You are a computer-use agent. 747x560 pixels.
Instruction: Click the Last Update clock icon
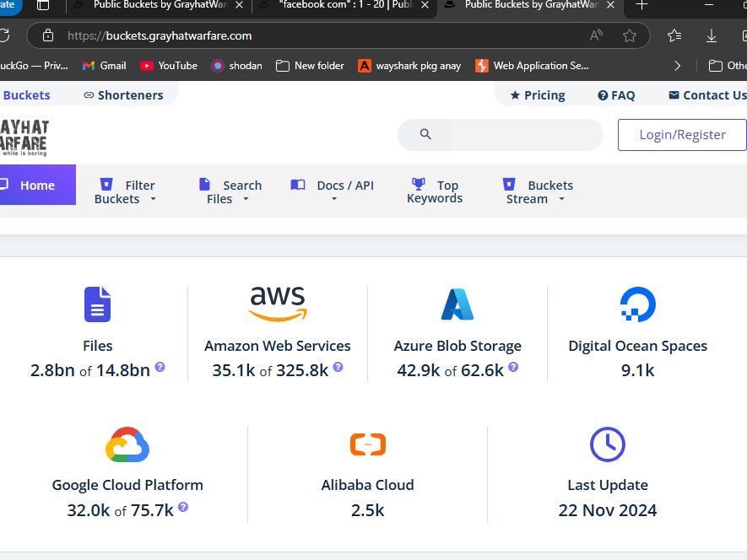point(608,444)
